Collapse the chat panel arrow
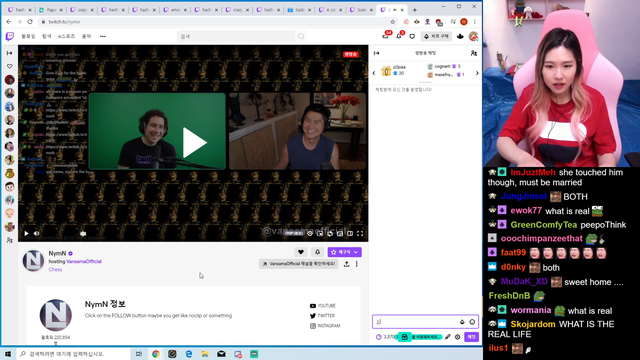This screenshot has width=640, height=360. [x=376, y=53]
